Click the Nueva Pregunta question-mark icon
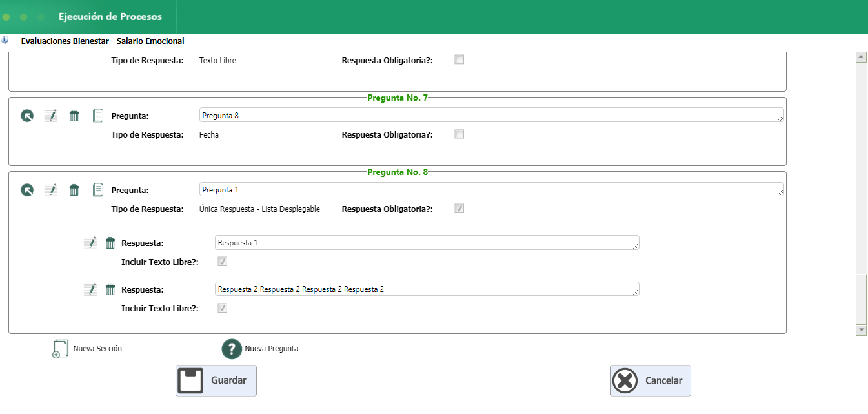 [232, 349]
